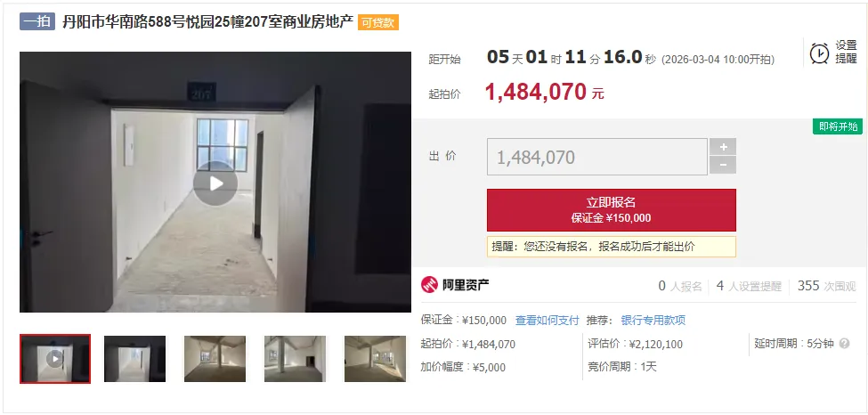Select the fourth interior thumbnail
The image size is (868, 415).
(295, 359)
